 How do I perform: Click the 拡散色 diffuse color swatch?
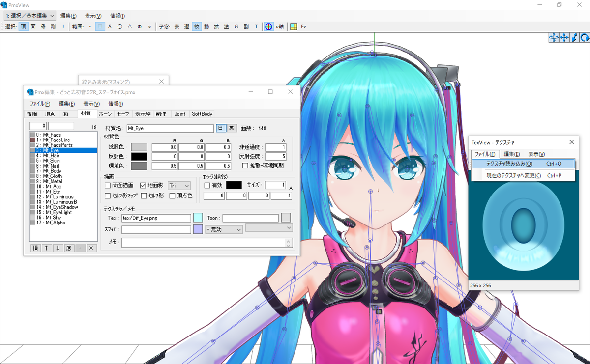(139, 147)
